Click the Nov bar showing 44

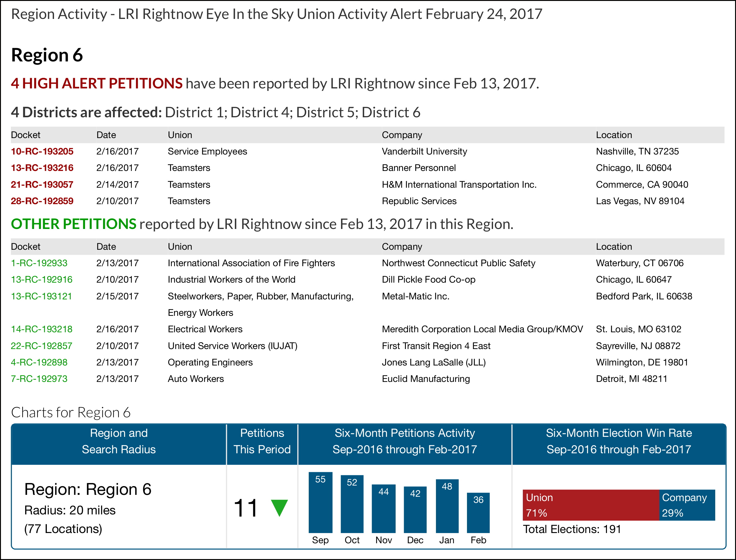pyautogui.click(x=384, y=509)
